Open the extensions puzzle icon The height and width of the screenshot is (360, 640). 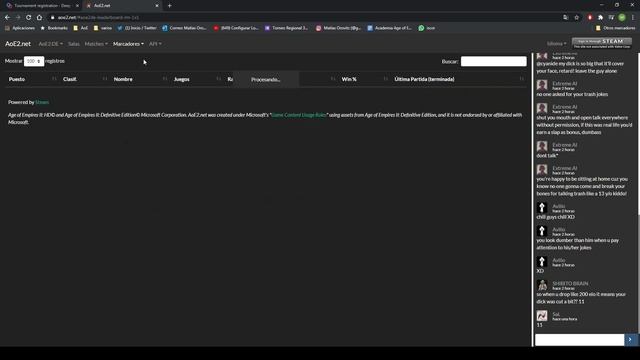[x=600, y=18]
